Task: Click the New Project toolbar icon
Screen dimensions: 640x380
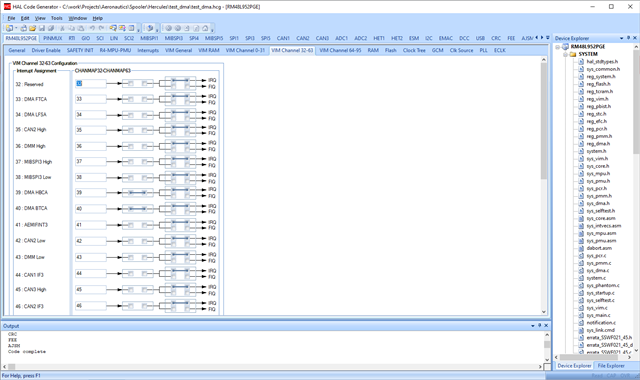Action: [x=9, y=28]
